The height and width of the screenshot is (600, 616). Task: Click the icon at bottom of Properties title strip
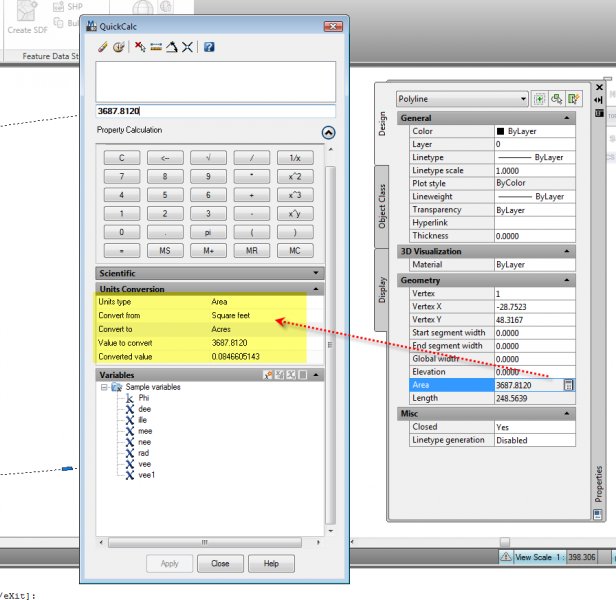598,514
